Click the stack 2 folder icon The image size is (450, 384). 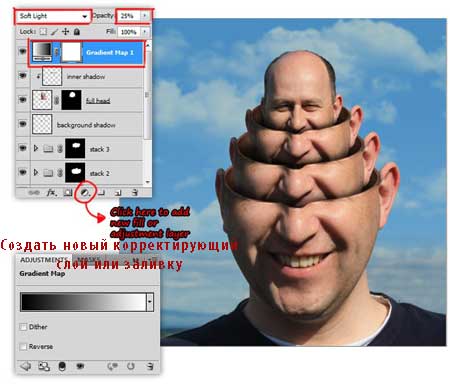tap(48, 173)
